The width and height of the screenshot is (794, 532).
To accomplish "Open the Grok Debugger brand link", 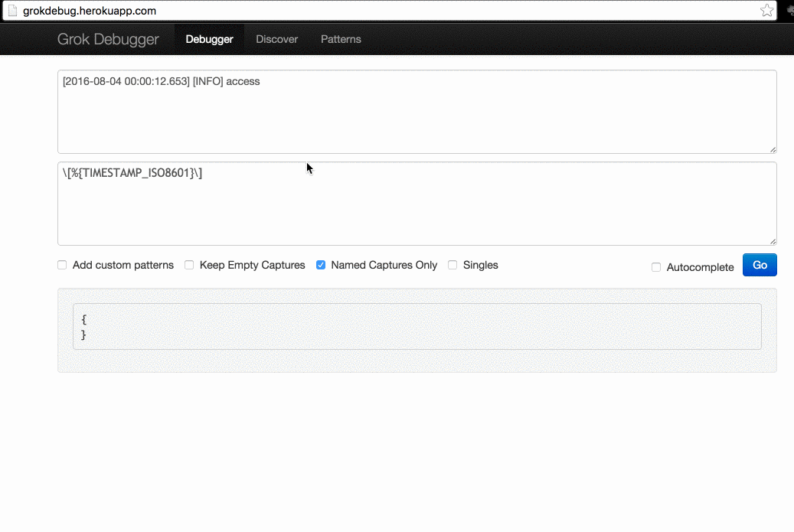I will 108,39.
